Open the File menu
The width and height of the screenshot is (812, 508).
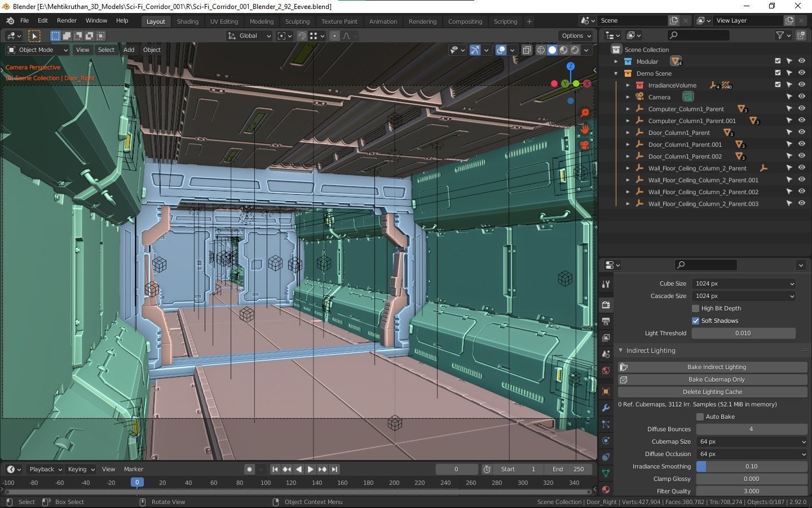pyautogui.click(x=24, y=20)
